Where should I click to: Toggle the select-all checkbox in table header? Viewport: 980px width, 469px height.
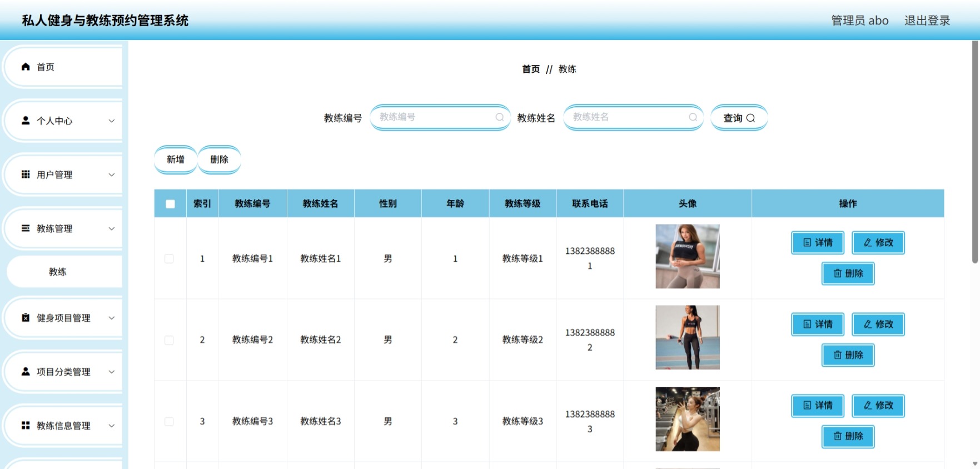[x=170, y=204]
